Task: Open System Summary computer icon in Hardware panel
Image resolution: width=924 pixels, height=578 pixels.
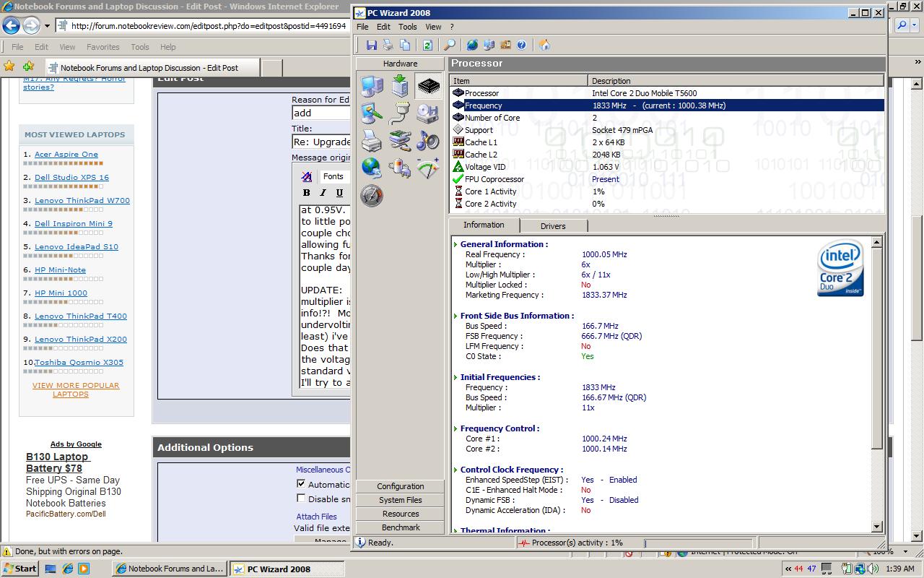Action: point(372,87)
